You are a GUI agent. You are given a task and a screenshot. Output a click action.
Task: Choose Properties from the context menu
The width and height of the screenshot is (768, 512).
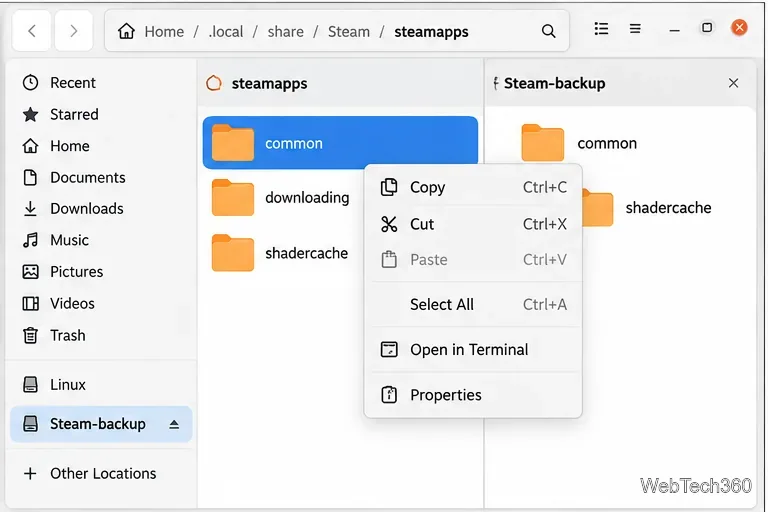[x=473, y=395]
